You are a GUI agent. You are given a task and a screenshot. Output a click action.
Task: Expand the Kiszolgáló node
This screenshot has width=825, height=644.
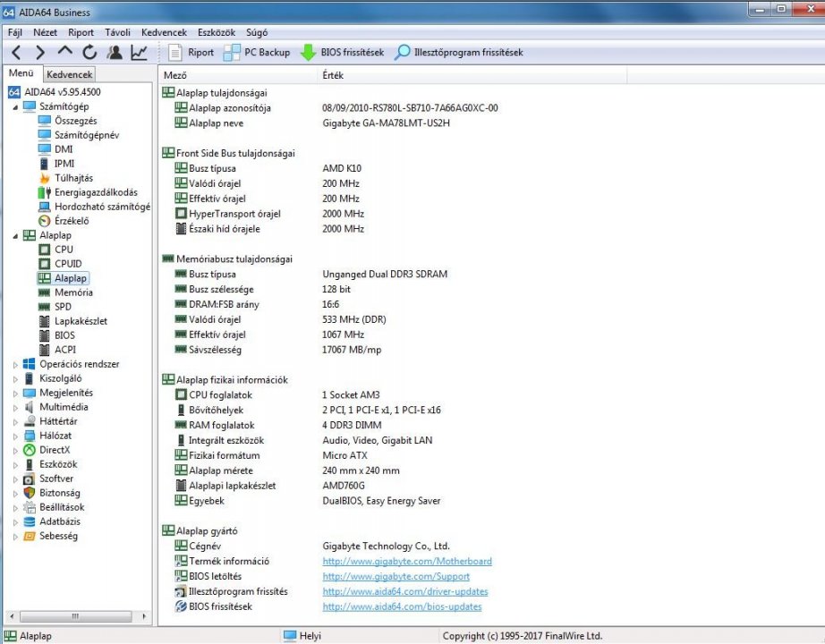point(15,379)
